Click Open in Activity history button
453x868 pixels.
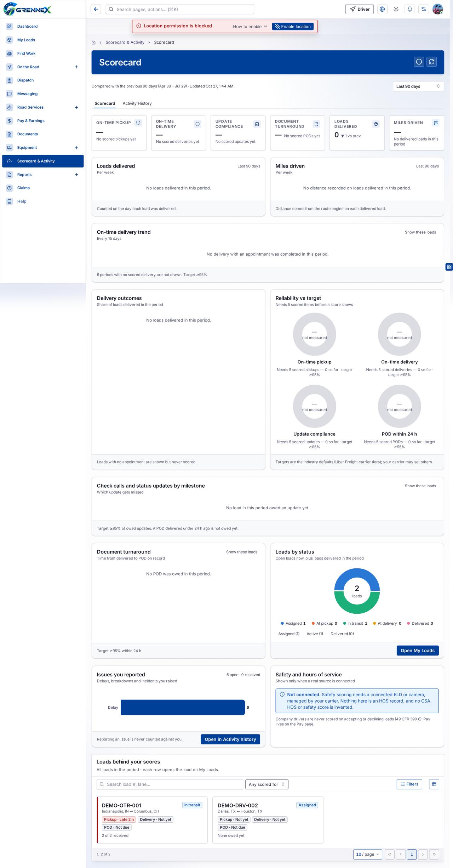pyautogui.click(x=230, y=739)
